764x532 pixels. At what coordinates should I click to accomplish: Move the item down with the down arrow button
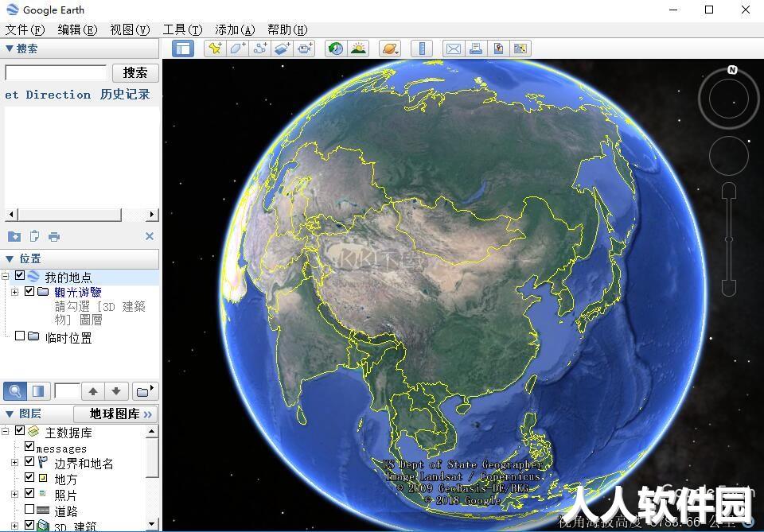coord(116,390)
